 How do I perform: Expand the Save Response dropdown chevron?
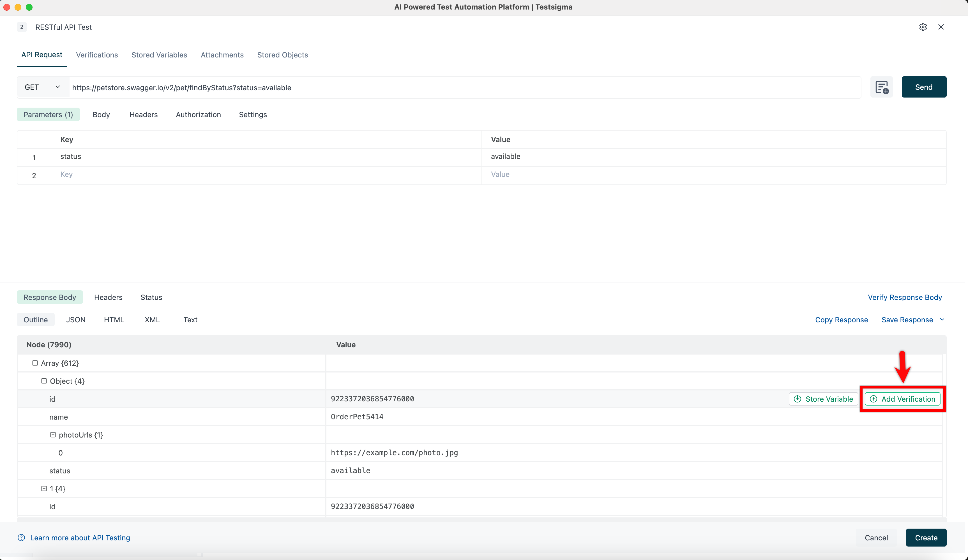click(x=942, y=319)
